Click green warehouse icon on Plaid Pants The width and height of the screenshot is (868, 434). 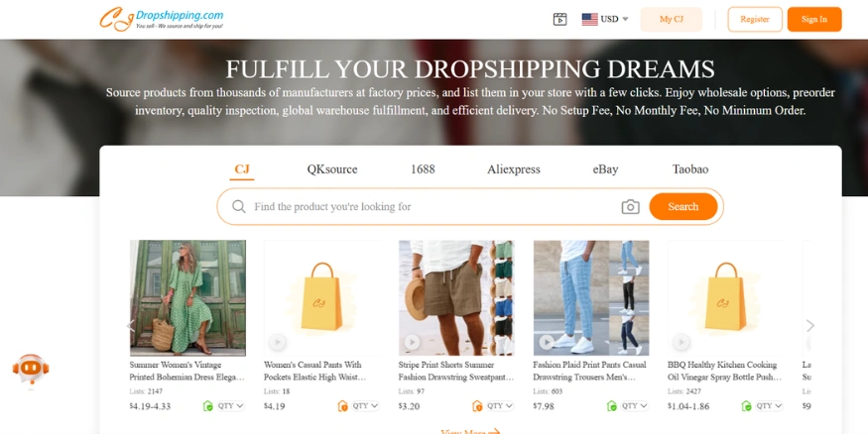pyautogui.click(x=612, y=406)
